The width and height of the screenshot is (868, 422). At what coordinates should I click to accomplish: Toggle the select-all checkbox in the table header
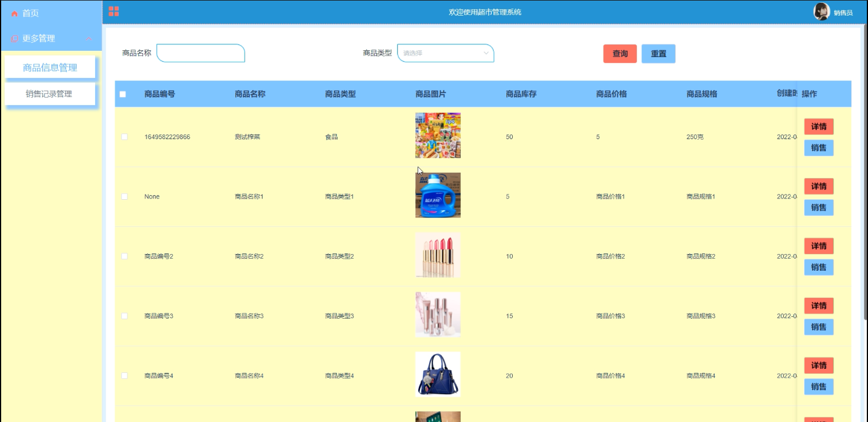click(123, 94)
